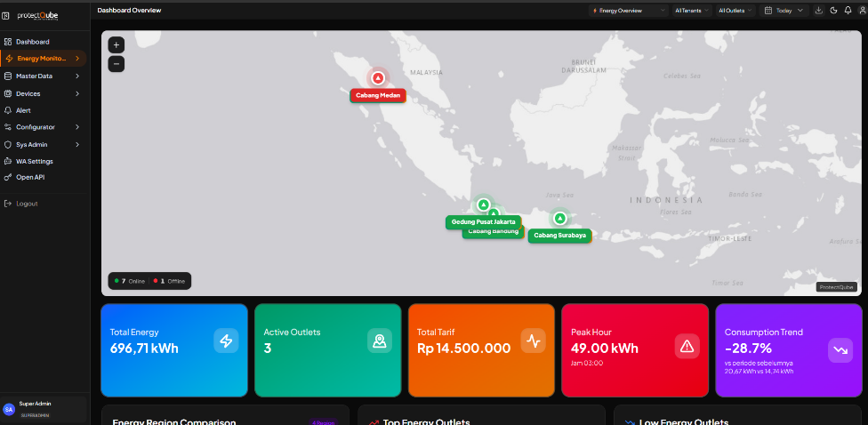Click the calendar icon in date picker

click(768, 10)
